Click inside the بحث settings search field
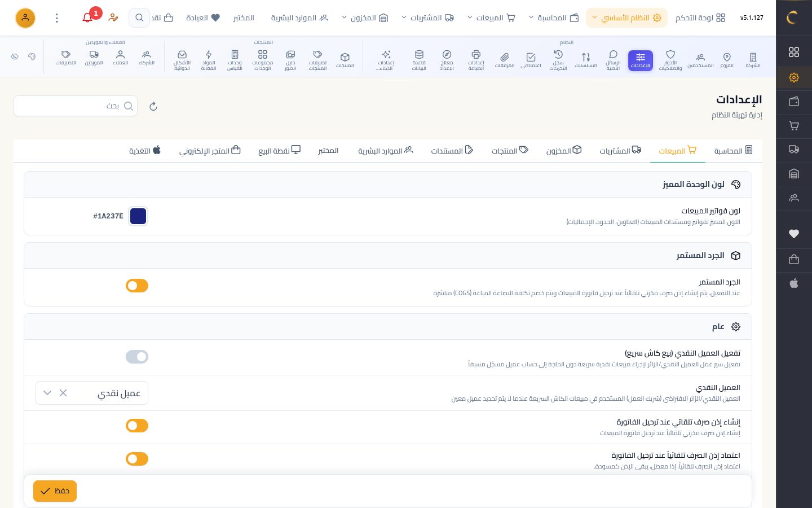The image size is (812, 508). (x=76, y=106)
